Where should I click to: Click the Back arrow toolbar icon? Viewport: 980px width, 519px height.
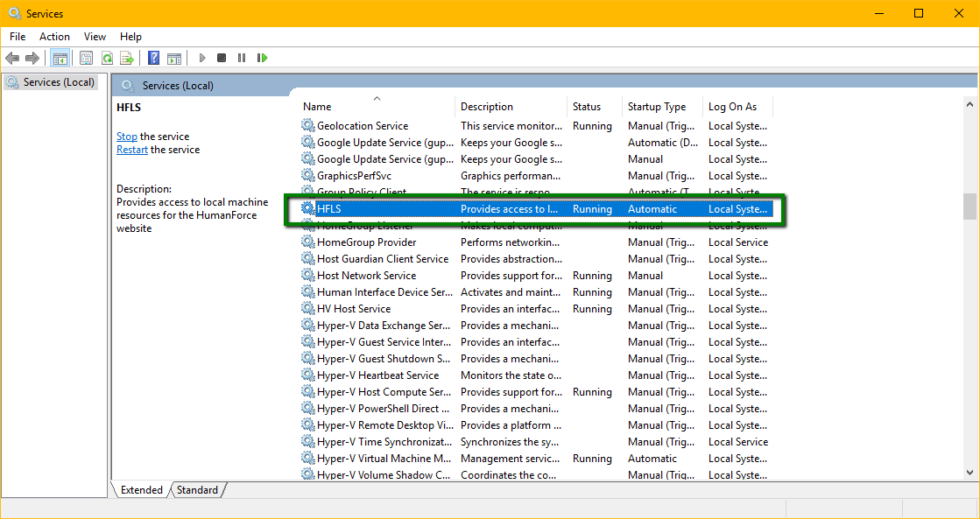click(x=12, y=58)
